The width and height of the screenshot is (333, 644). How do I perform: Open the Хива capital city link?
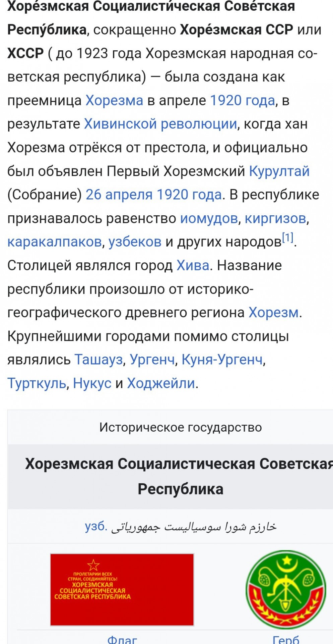point(193,265)
